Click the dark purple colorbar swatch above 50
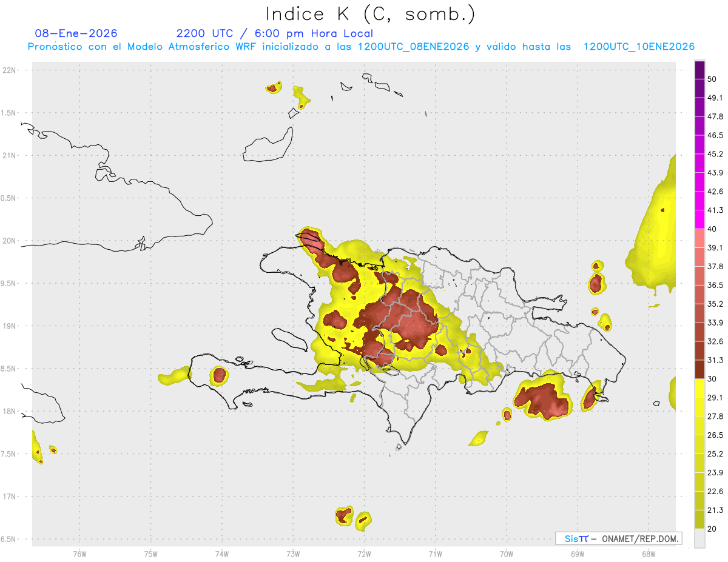Image resolution: width=728 pixels, height=562 pixels. coord(699,70)
